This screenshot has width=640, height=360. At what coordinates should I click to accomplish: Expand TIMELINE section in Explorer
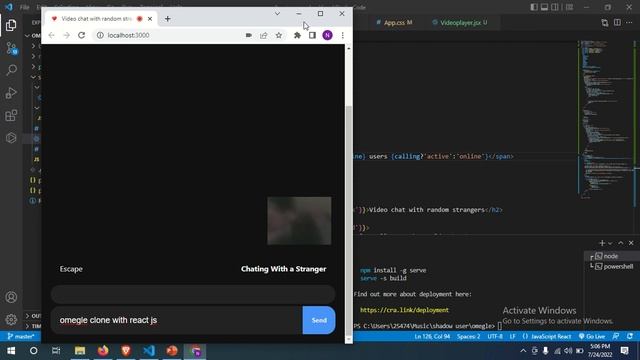(x=33, y=326)
